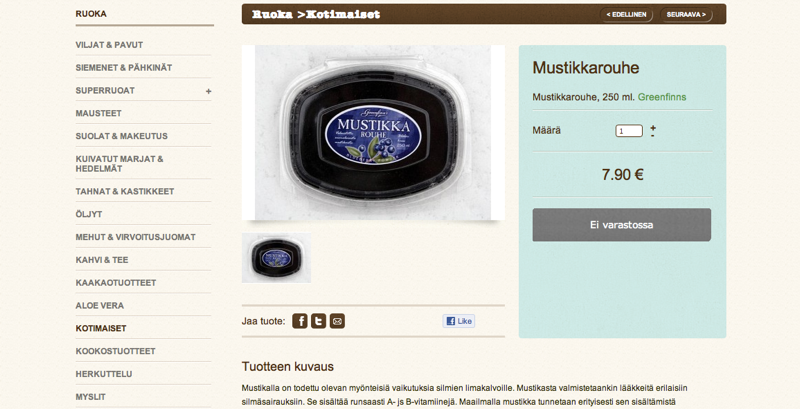Share product via Facebook icon
800x409 pixels.
click(299, 321)
